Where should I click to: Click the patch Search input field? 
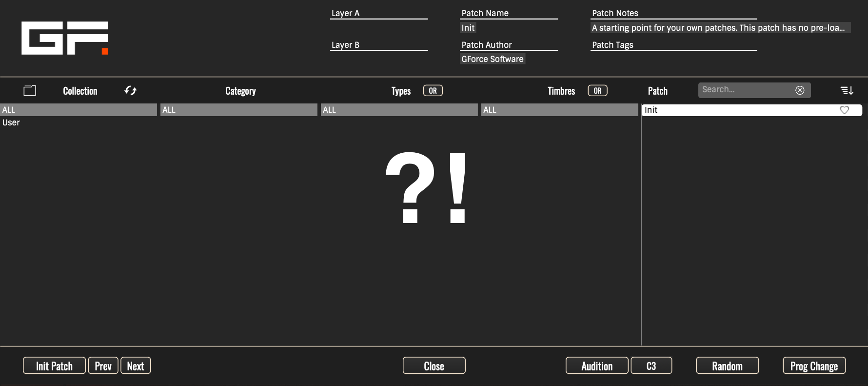745,90
